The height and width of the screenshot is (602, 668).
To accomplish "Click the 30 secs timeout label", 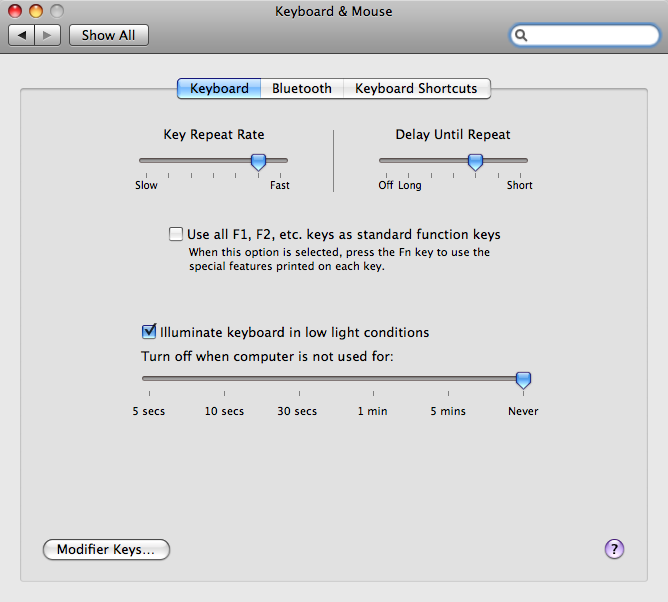I will click(297, 411).
